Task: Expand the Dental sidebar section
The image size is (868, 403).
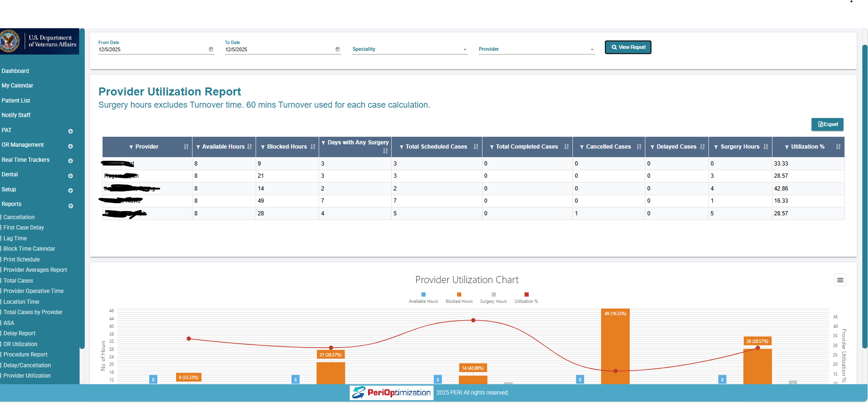Action: coord(71,176)
